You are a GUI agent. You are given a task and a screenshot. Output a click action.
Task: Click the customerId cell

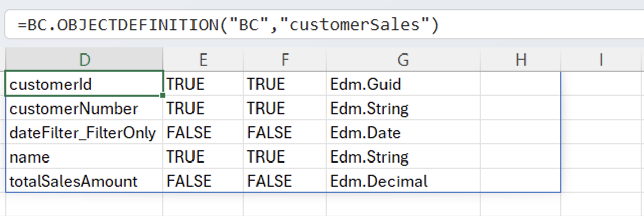point(84,84)
